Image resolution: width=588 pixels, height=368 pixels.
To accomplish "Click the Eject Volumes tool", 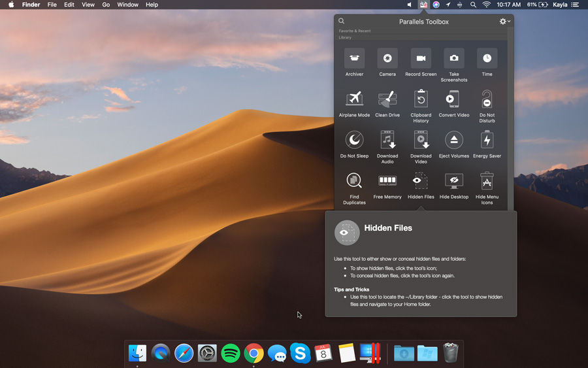I will [454, 145].
